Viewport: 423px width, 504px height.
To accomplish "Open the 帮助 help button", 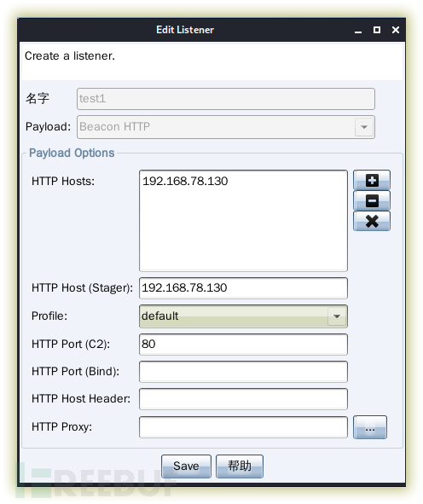I will click(x=240, y=466).
